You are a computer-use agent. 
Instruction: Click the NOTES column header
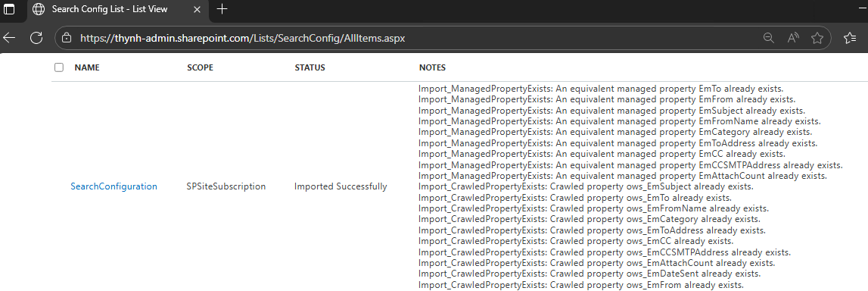click(432, 67)
